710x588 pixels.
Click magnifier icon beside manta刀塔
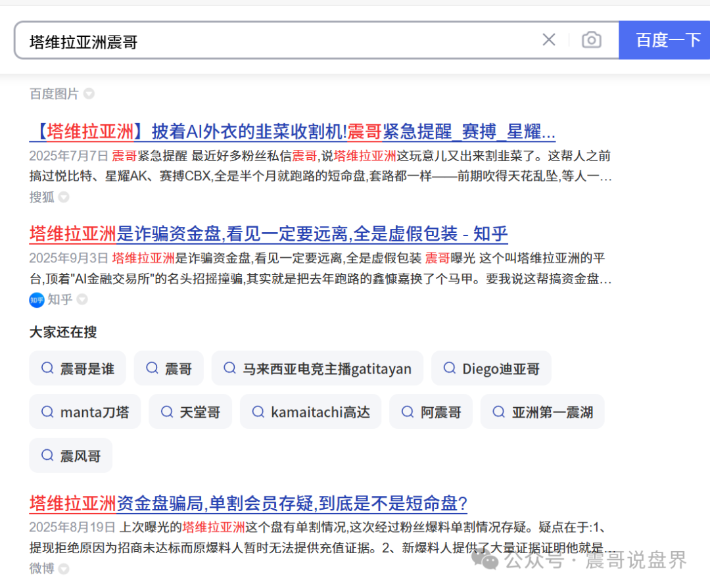point(47,412)
